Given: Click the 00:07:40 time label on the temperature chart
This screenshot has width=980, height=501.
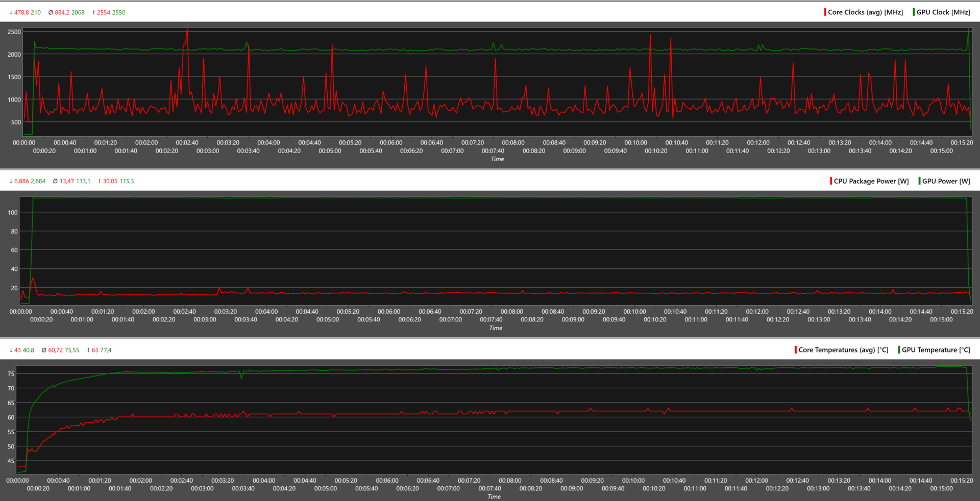Looking at the screenshot, I should 490,489.
